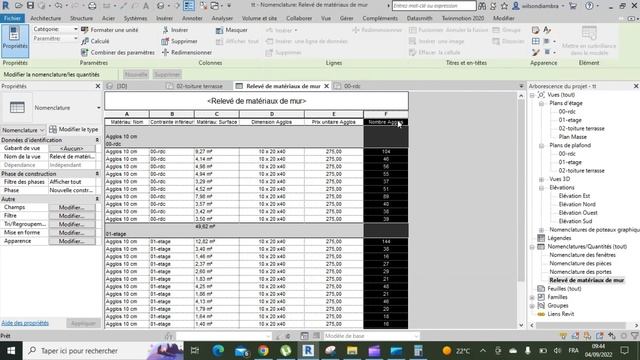Open File Explorer from taskbar

352,351
